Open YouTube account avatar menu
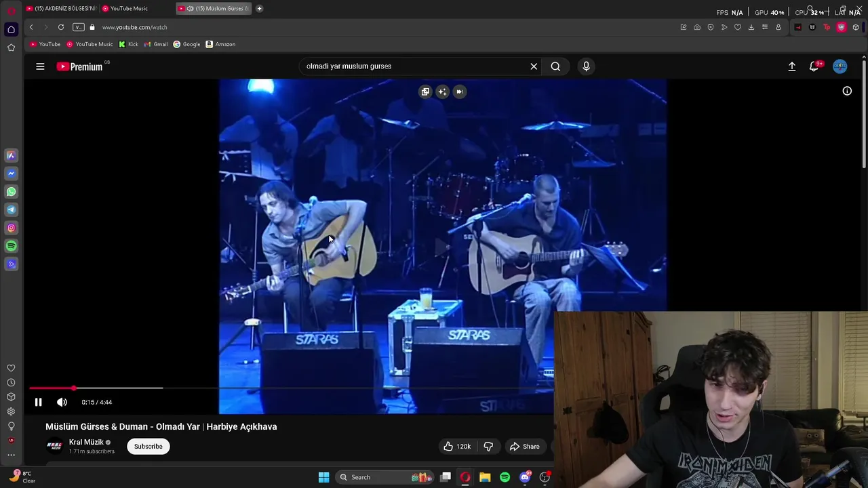Screen dimensions: 868x488 (x=840, y=66)
